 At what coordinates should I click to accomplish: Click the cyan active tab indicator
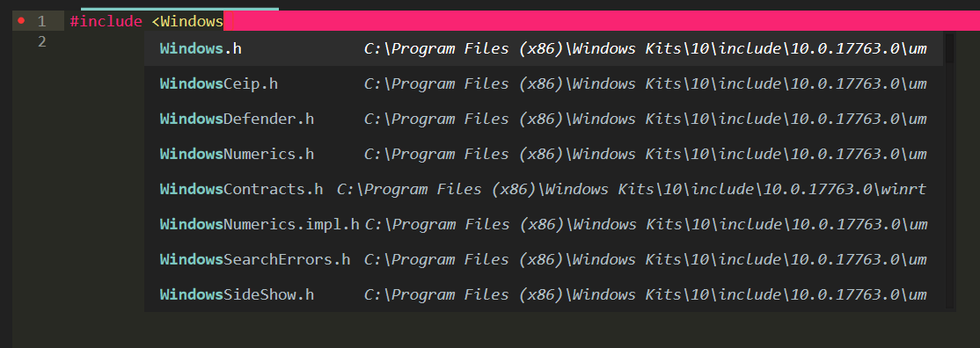point(180,9)
